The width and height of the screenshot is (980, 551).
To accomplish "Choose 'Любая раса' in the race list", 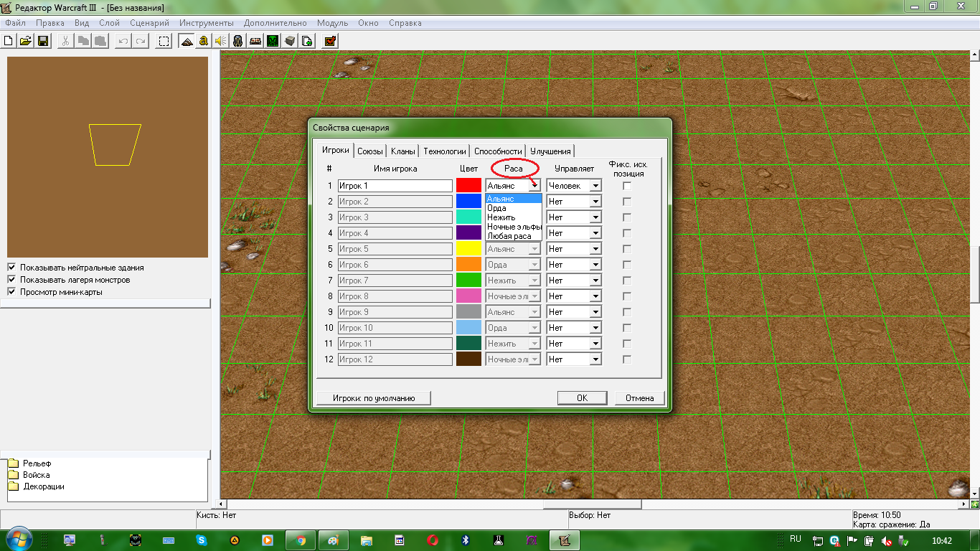I will [514, 236].
